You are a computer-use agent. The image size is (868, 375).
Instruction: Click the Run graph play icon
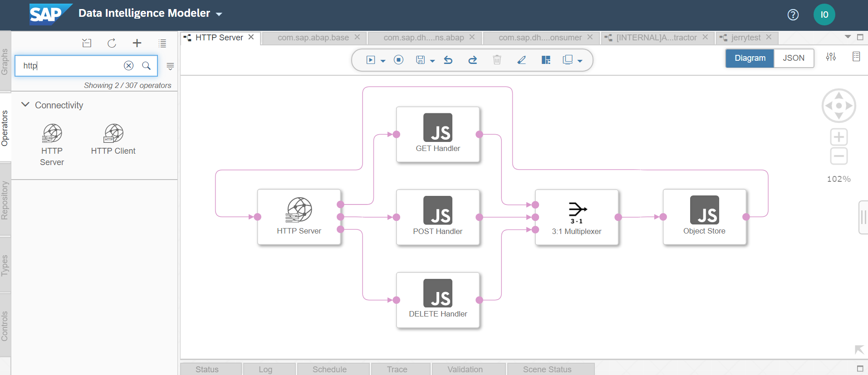click(371, 60)
